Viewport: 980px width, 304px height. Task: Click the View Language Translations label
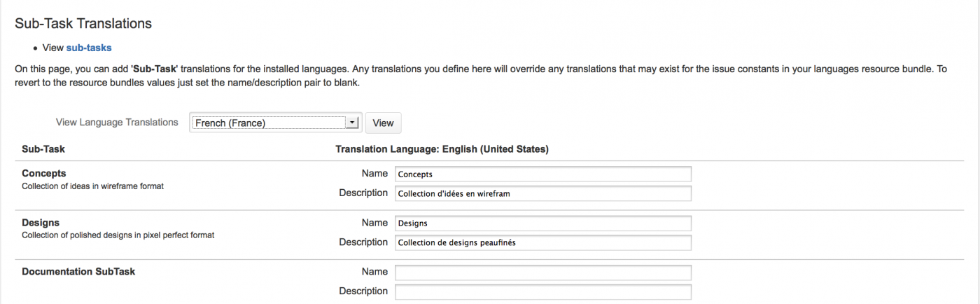(117, 123)
